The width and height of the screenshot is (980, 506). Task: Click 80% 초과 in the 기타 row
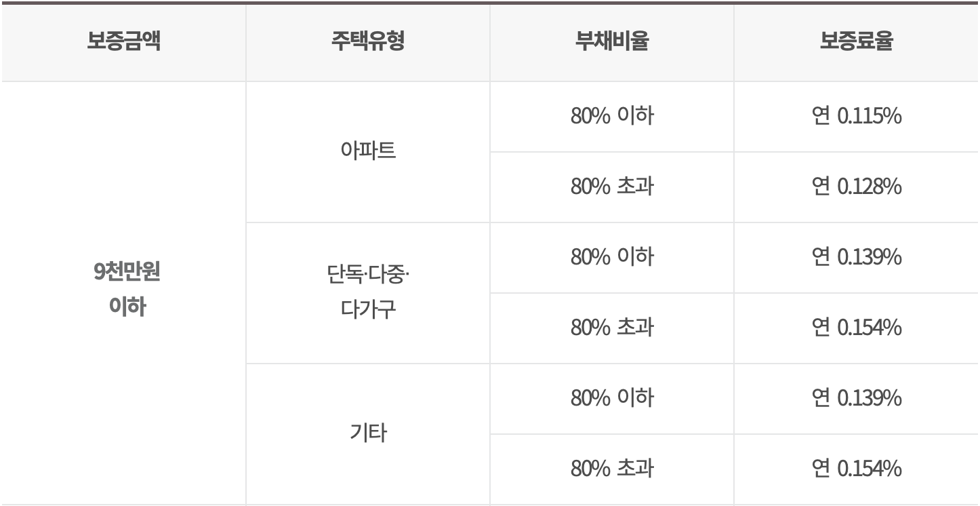coord(612,469)
